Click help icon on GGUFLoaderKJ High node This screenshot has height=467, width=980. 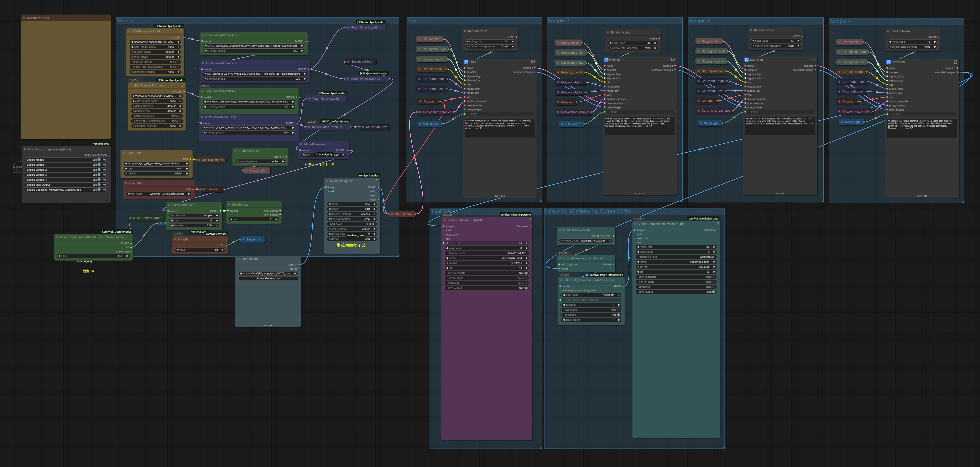[x=181, y=32]
